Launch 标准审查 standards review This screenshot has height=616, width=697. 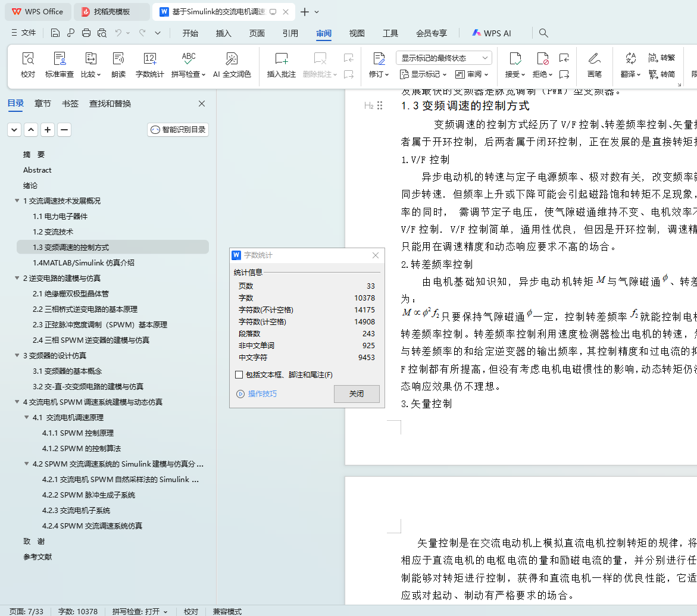tap(59, 65)
